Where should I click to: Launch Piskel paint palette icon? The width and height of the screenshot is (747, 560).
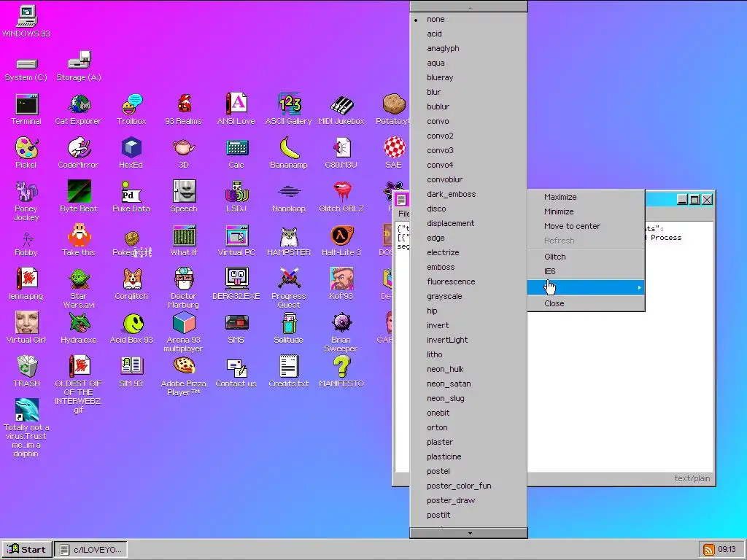pyautogui.click(x=26, y=153)
